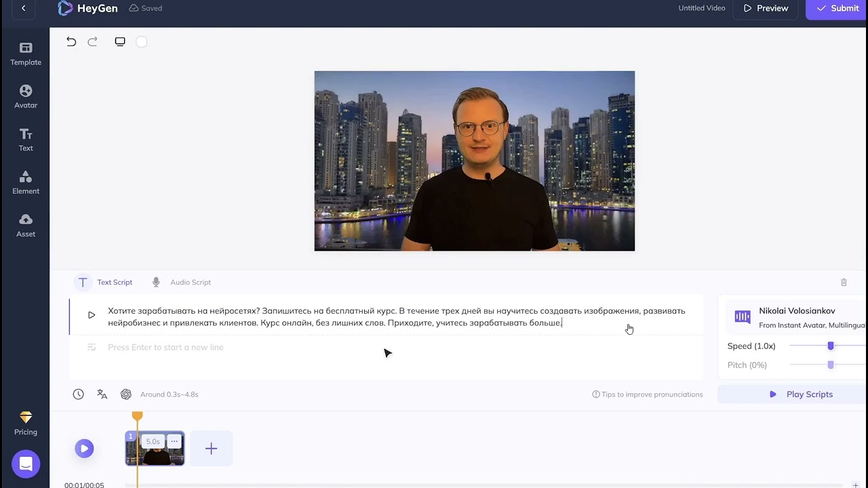Delete the script using trash icon
Viewport: 868px width, 488px height.
[x=844, y=282]
